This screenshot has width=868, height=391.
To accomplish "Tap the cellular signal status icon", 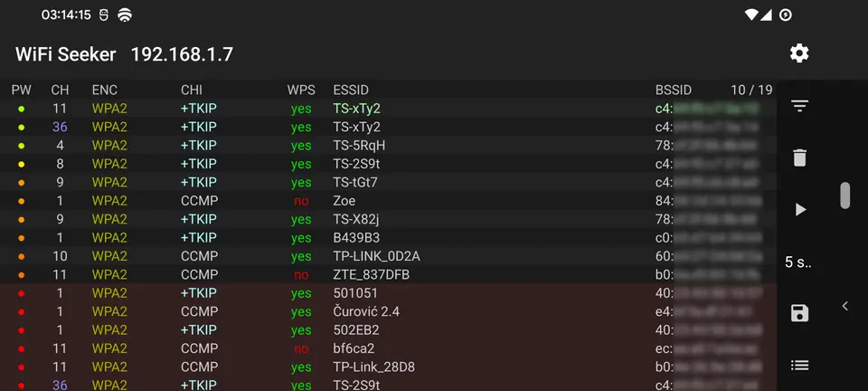I will pos(766,15).
